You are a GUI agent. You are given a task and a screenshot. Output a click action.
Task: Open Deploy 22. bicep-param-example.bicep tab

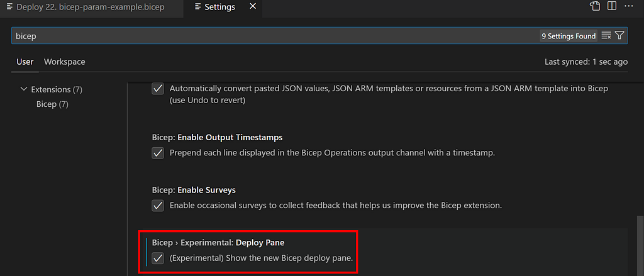tap(90, 7)
